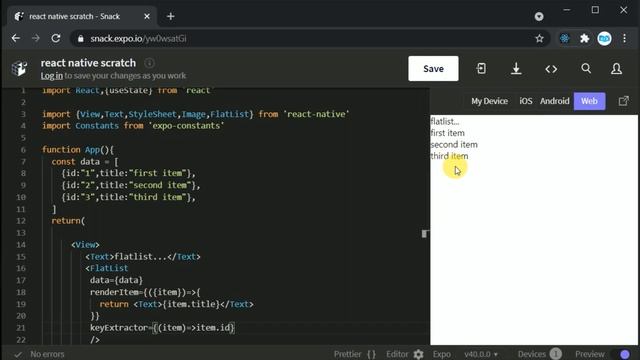Close the react native scratch tab

pyautogui.click(x=147, y=16)
